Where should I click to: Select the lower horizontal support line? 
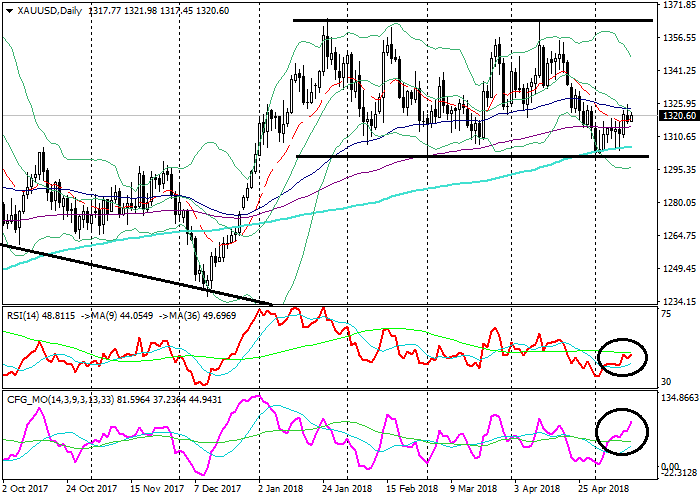coord(470,156)
